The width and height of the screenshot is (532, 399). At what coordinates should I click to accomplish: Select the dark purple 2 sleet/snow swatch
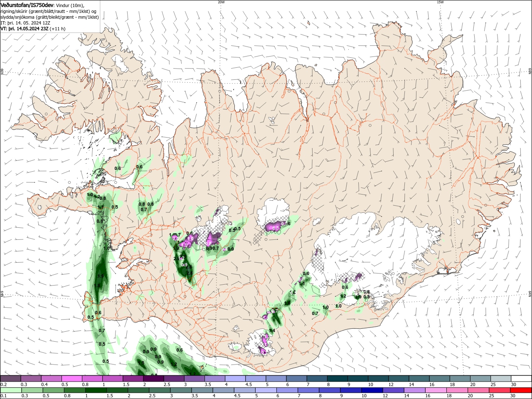(x=153, y=379)
